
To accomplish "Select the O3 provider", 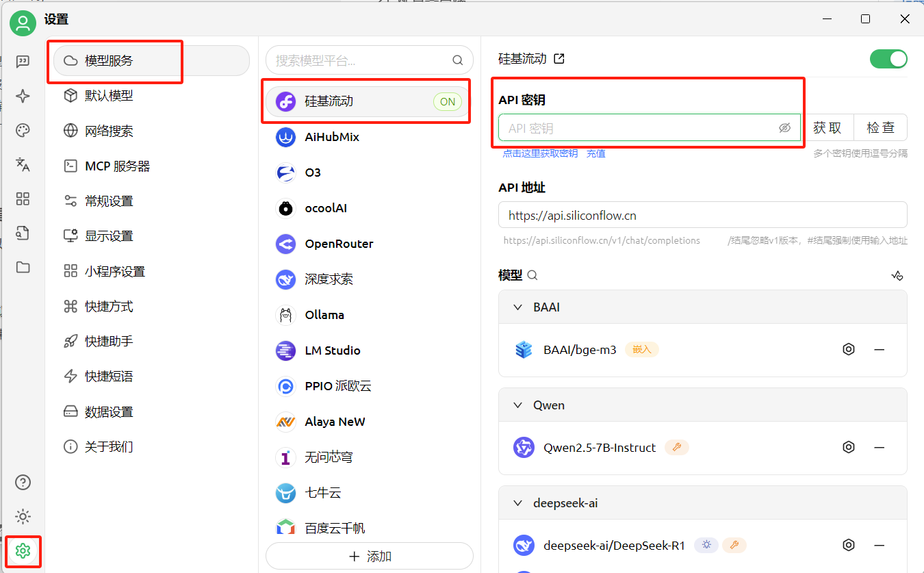I will [x=368, y=173].
